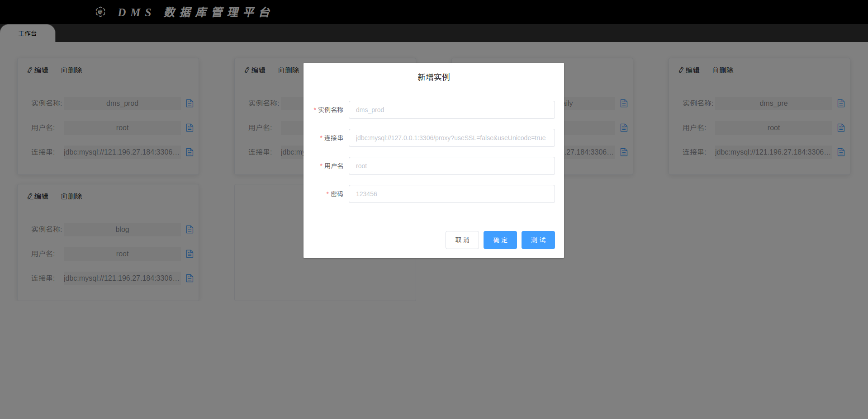The image size is (868, 419).
Task: Focus the 密码 input field in dialog
Action: pos(451,194)
